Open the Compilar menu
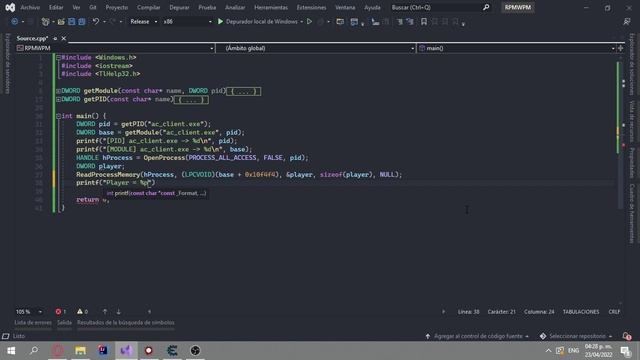 [149, 7]
